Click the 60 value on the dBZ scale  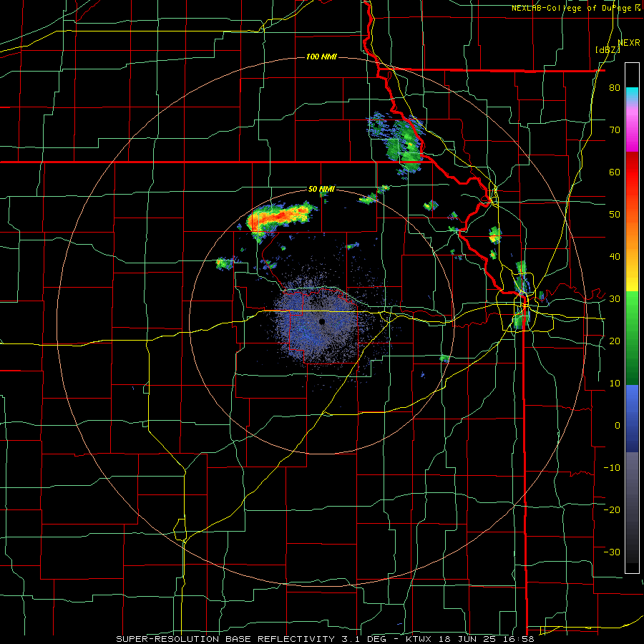[615, 172]
